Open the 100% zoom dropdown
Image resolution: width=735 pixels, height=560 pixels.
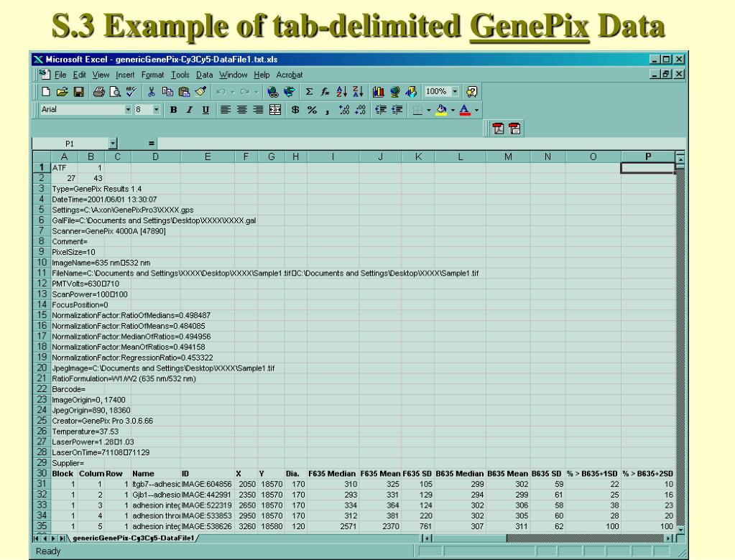[455, 91]
